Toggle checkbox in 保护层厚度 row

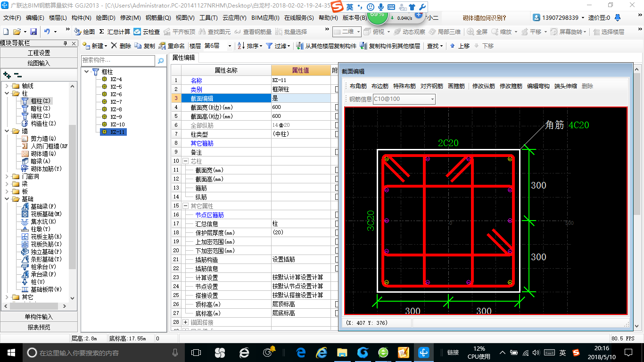(x=338, y=232)
